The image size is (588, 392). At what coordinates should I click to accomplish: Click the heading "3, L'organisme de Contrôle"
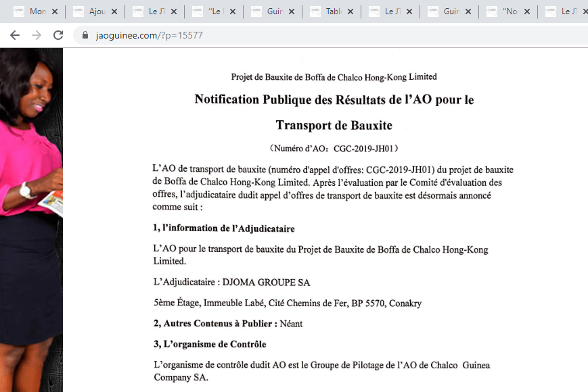pos(210,344)
